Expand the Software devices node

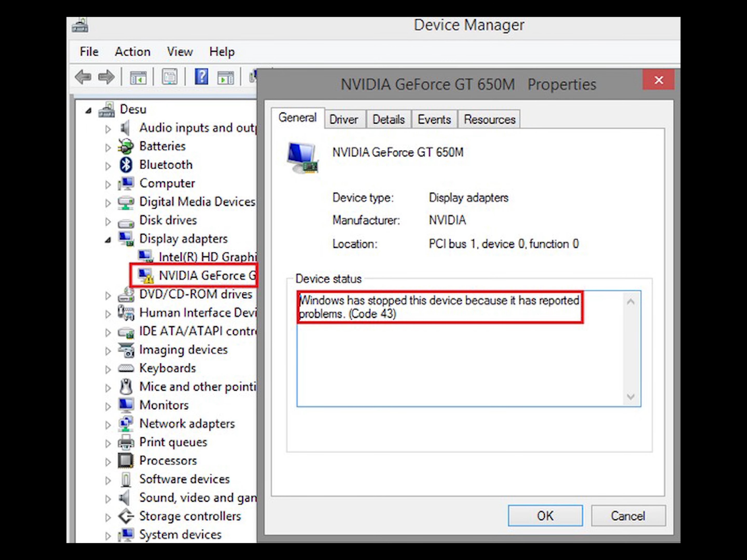pyautogui.click(x=108, y=480)
